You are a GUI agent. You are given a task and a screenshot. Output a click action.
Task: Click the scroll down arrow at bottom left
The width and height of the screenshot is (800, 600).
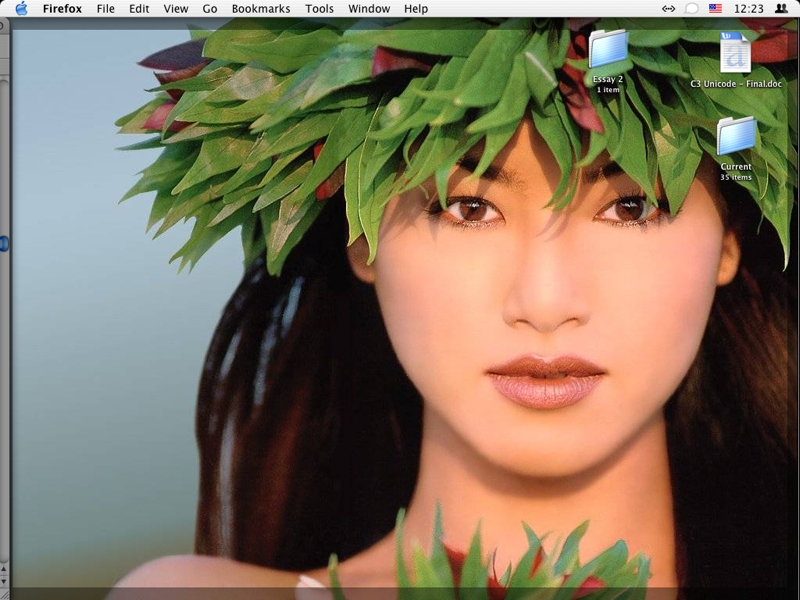pos(4,579)
